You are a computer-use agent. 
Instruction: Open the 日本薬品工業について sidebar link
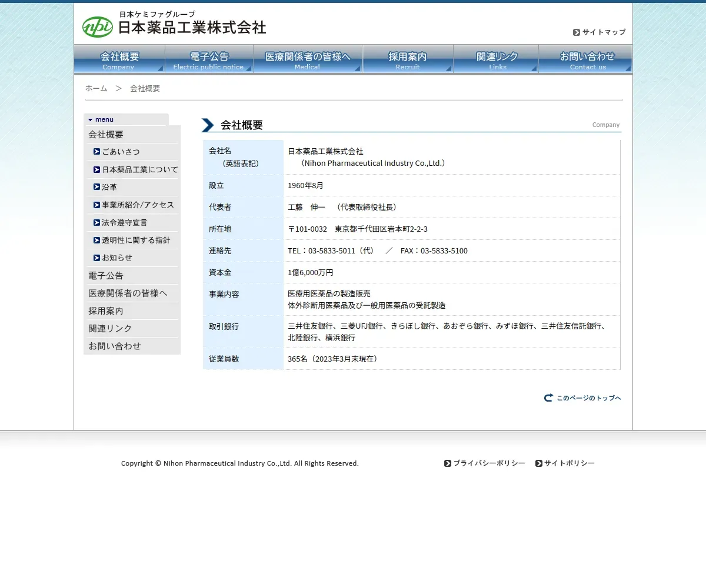point(140,169)
